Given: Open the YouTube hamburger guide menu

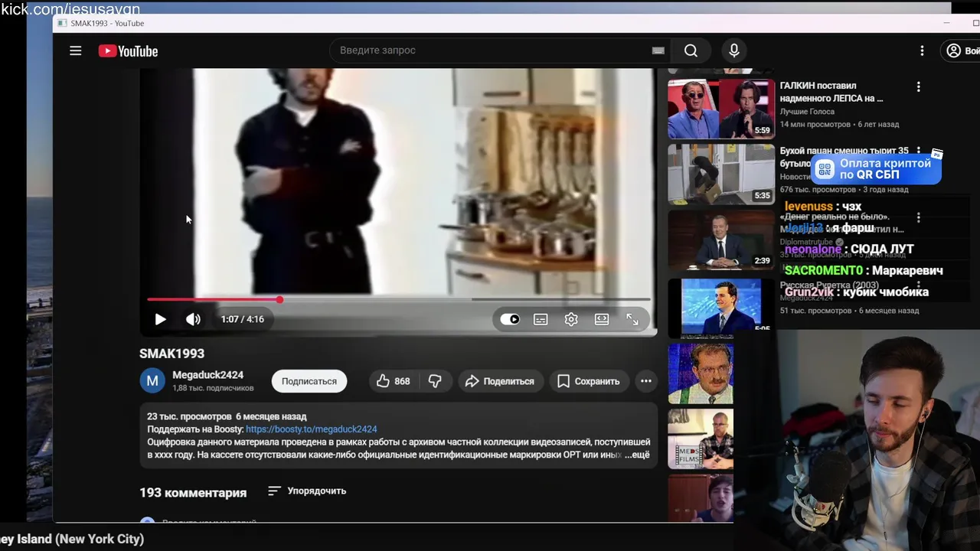Looking at the screenshot, I should point(75,51).
